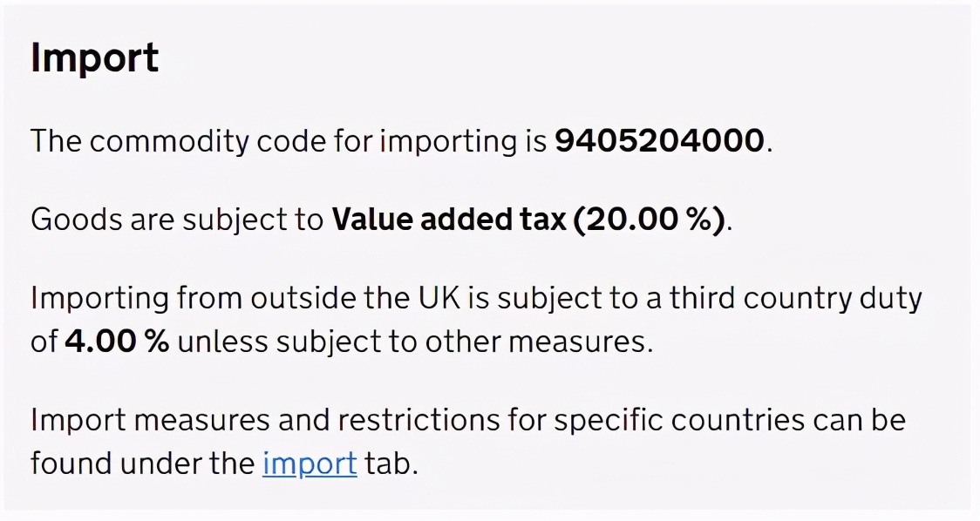980x521 pixels.
Task: Click the bold Value added tax text
Action: [x=449, y=220]
